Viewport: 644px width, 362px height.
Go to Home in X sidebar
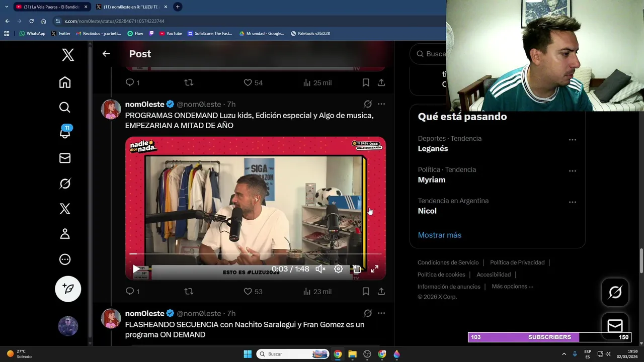click(65, 82)
